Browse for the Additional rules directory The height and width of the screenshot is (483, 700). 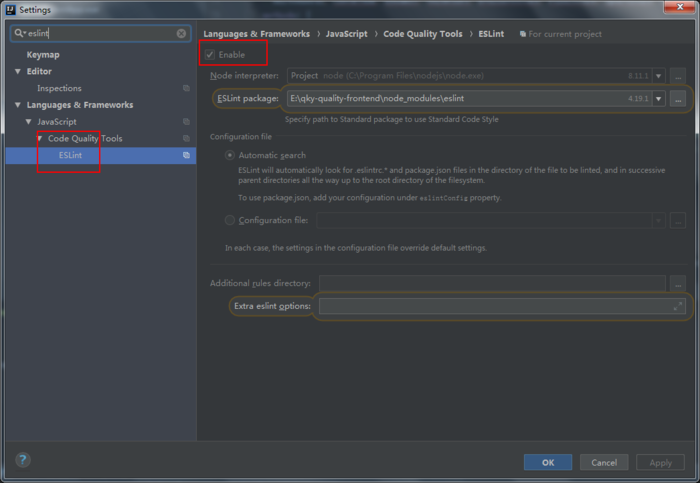click(679, 283)
